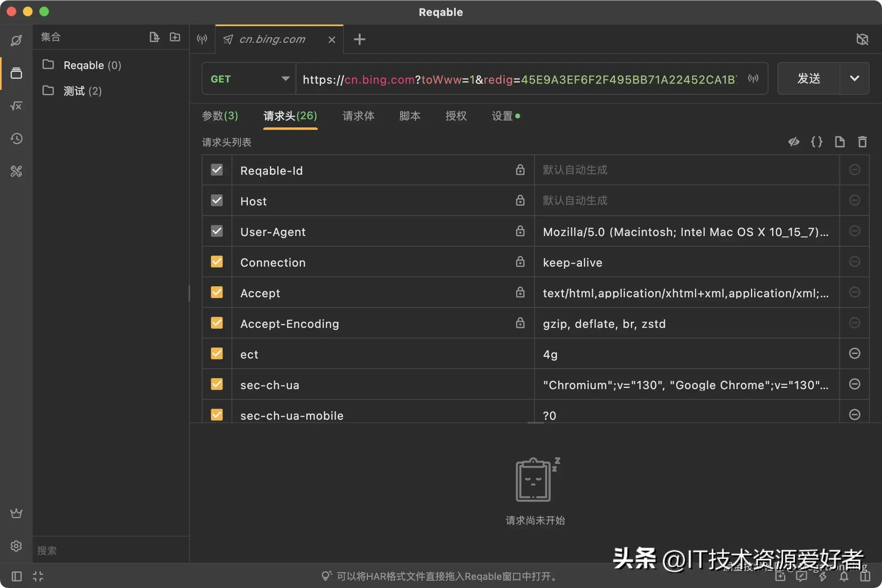Screen dimensions: 882x588
Task: Open the notifications bell icon
Action: click(844, 576)
